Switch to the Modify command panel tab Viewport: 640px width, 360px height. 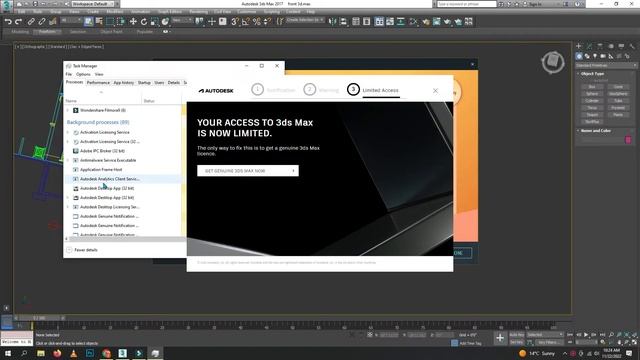[589, 46]
